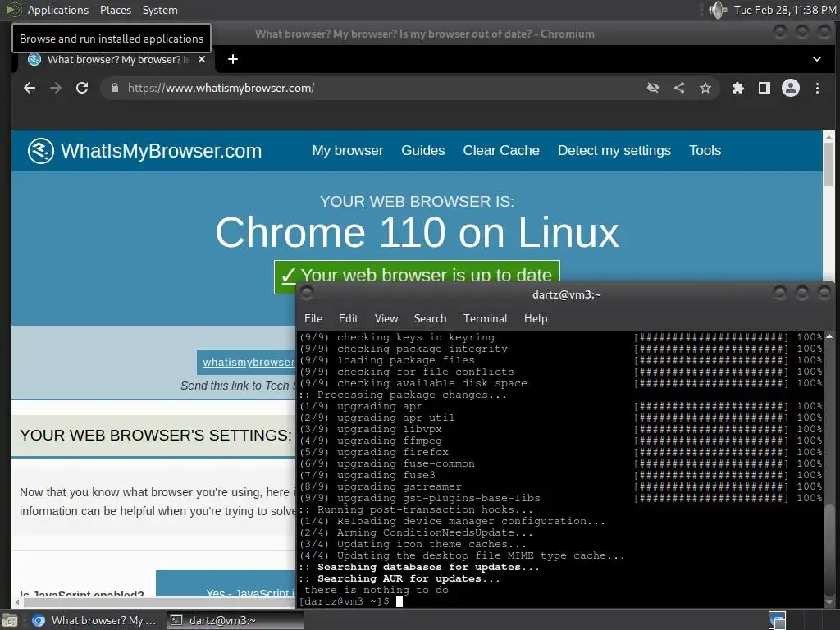Click the 'YOUR WEB BROWSER'S SETTINGS:' heading
Image resolution: width=840 pixels, height=630 pixels.
click(x=155, y=435)
